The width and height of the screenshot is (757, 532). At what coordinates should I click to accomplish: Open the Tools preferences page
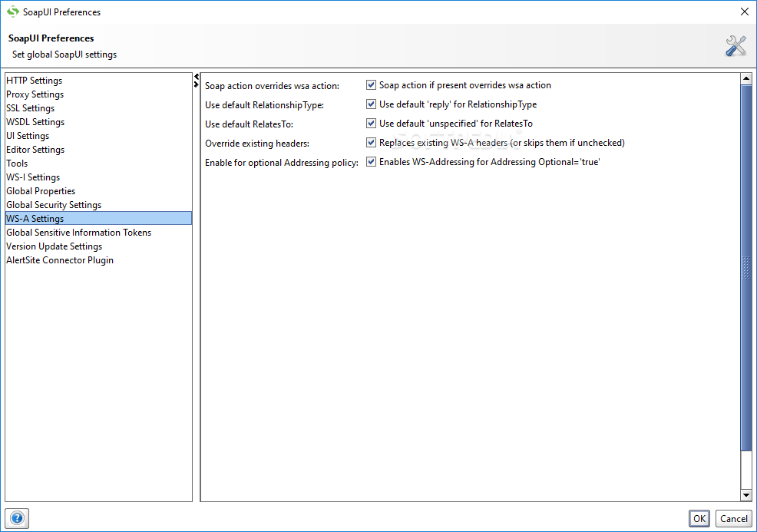click(x=98, y=164)
